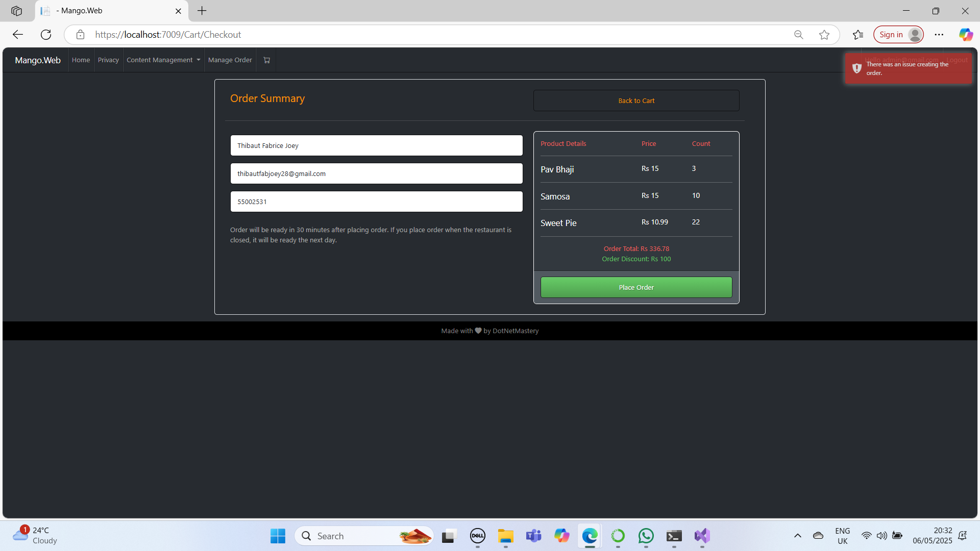Open the Manage Order nav item
Viewport: 980px width, 551px height.
point(230,60)
